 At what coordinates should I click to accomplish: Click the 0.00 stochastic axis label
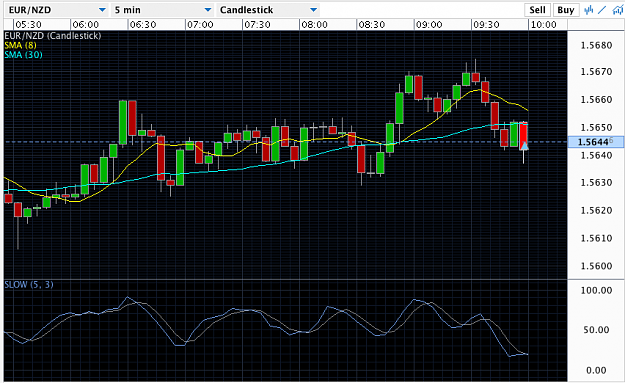coord(596,371)
